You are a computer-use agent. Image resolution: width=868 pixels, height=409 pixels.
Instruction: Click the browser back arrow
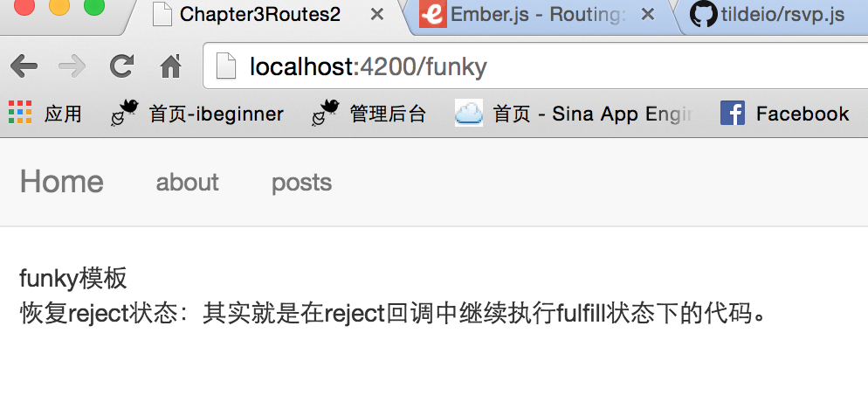[24, 66]
